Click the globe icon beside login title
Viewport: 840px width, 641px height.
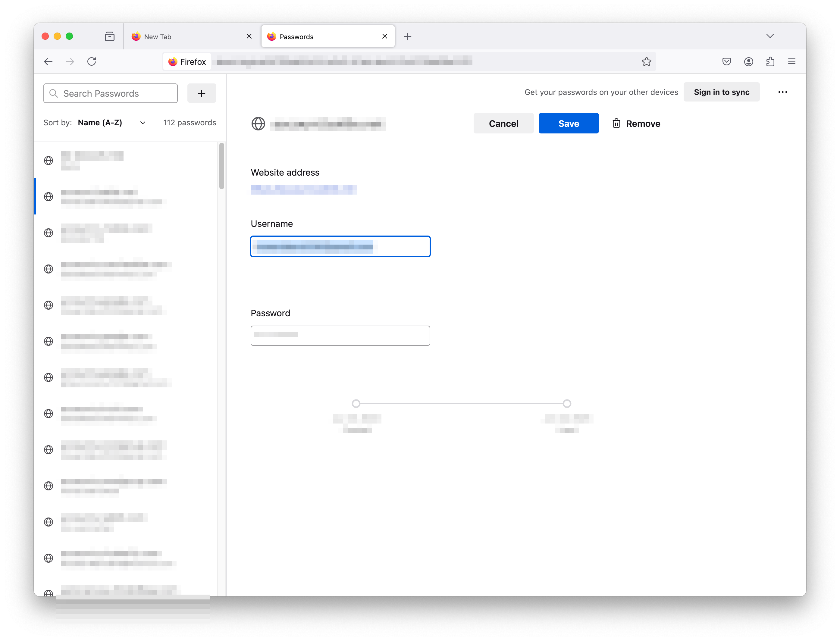[x=258, y=124]
